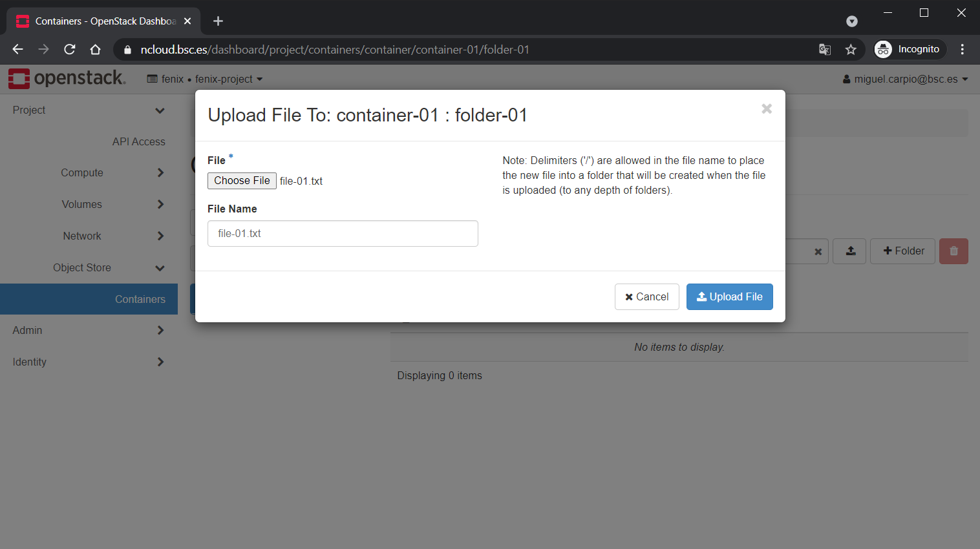
Task: Expand the Compute sidebar section
Action: (x=89, y=172)
